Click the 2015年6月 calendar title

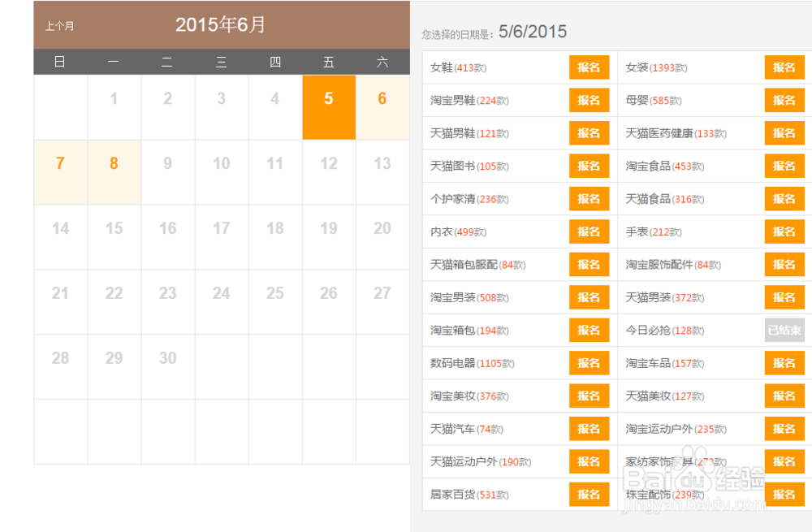221,24
